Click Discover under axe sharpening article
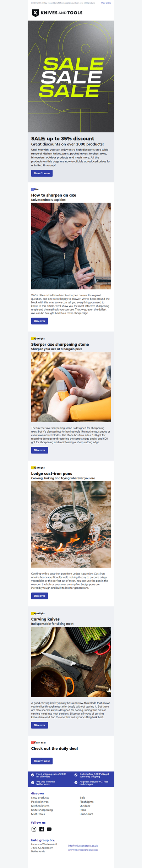The image size is (142, 868). [x=39, y=321]
